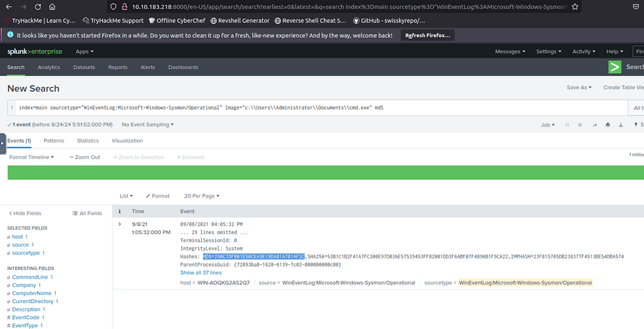Switch to the Statistics tab
Image resolution: width=644 pixels, height=329 pixels.
pos(88,141)
